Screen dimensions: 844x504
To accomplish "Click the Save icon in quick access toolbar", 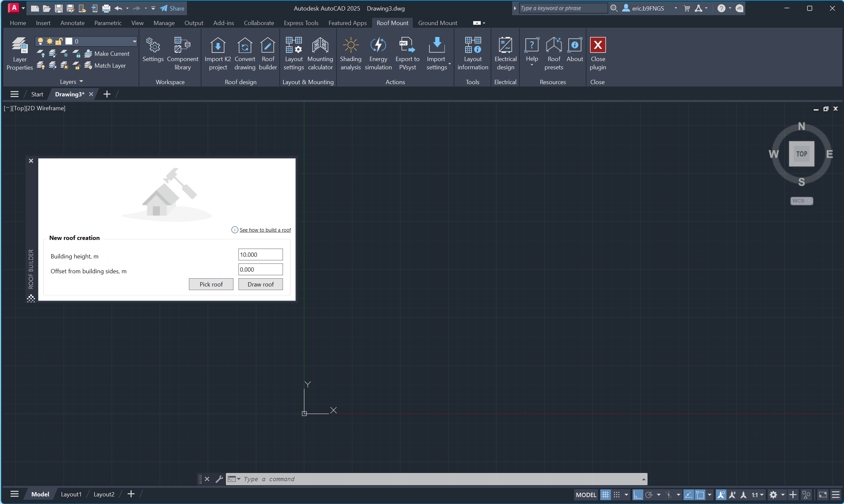I will point(58,9).
